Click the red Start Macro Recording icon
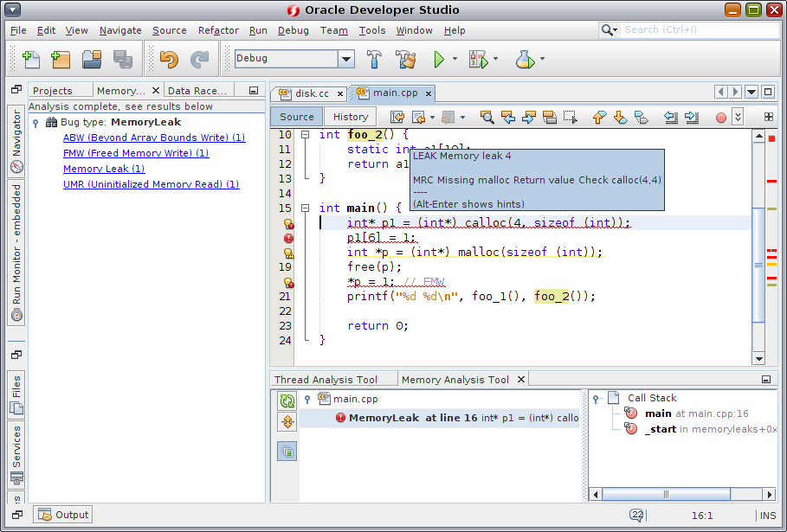Screen dimensions: 787x532 pos(720,117)
